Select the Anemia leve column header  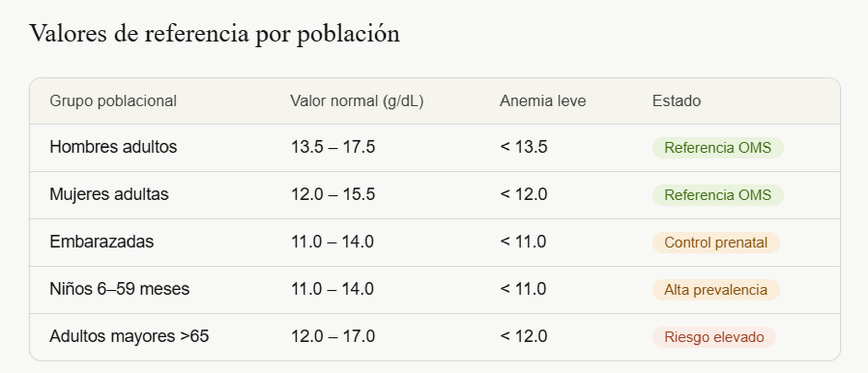(x=542, y=101)
